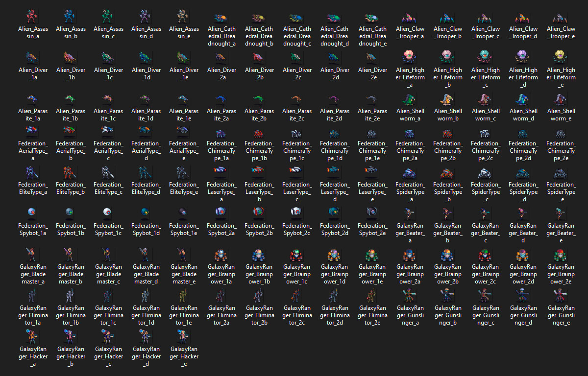
Task: Click the GalaxyRanger_Eliminator_1e file label
Action: (x=184, y=316)
